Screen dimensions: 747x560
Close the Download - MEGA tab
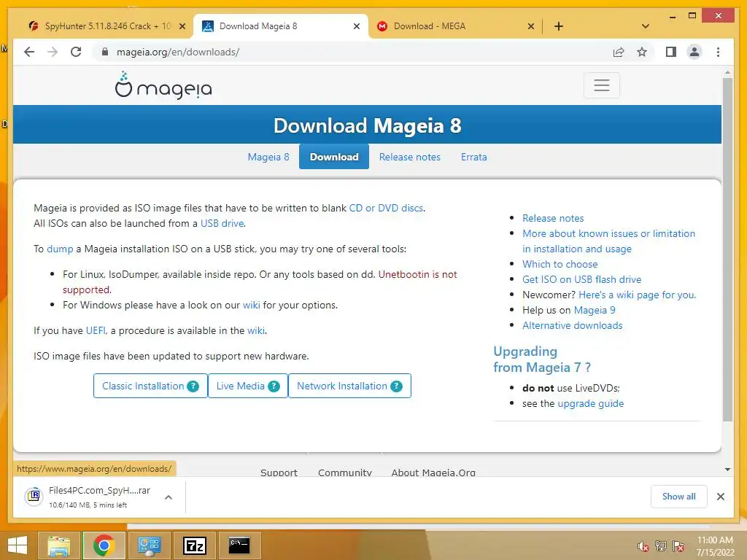pos(531,26)
